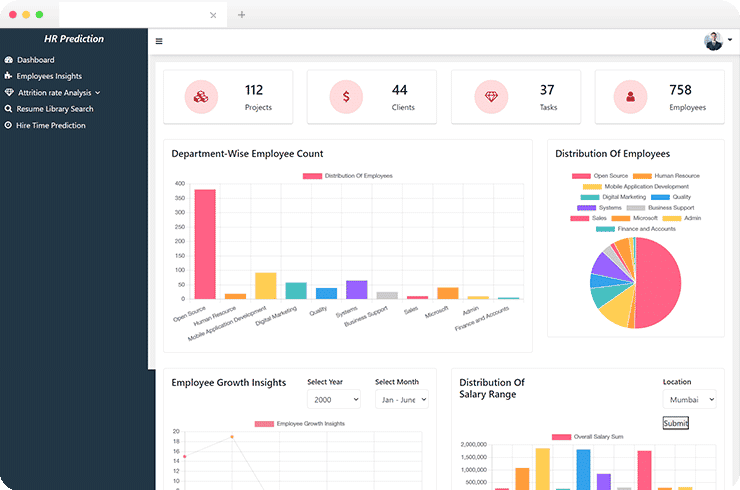
Task: Click the Projects cubes icon
Action: (x=201, y=97)
